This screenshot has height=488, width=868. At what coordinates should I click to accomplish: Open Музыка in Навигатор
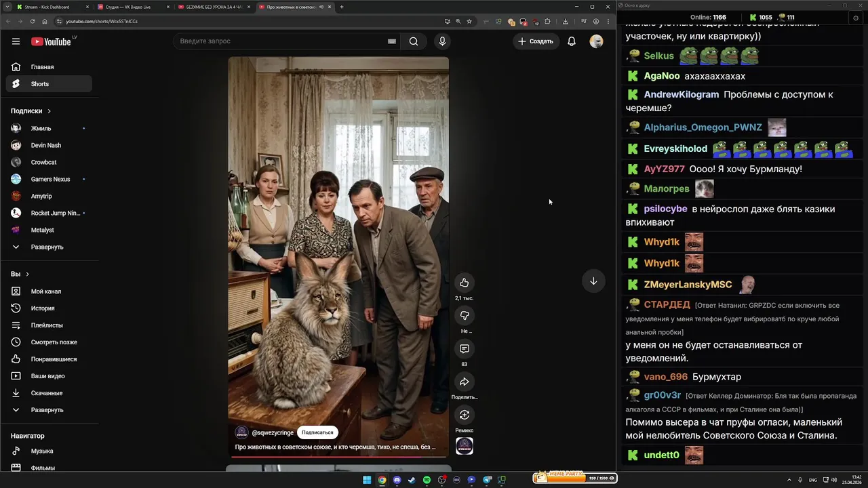click(49, 451)
